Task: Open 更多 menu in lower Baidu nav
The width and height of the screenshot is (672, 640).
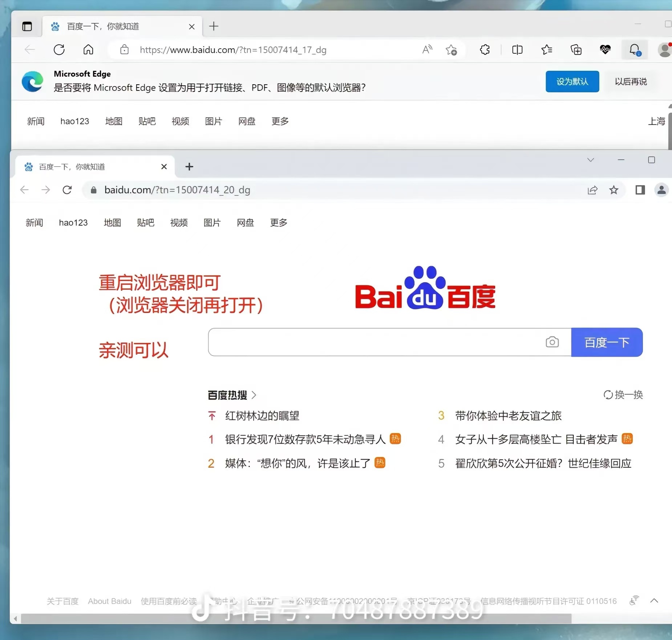Action: (x=279, y=222)
